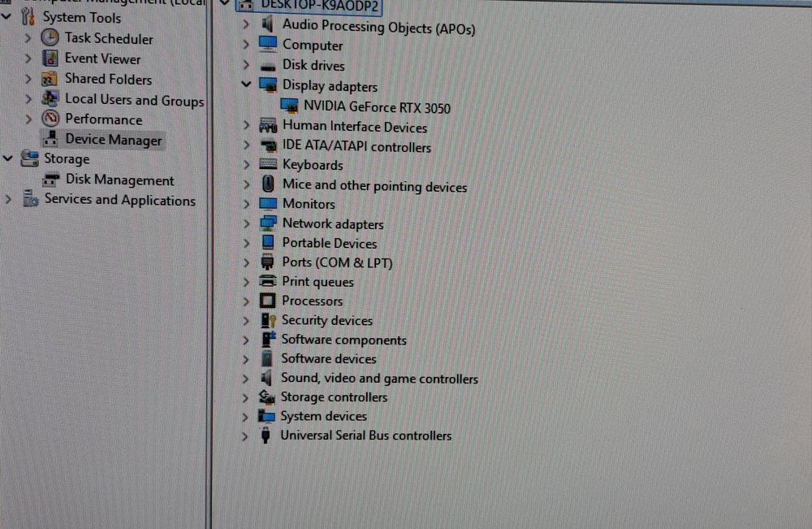
Task: Expand Universal Serial Bus controllers category
Action: [244, 436]
